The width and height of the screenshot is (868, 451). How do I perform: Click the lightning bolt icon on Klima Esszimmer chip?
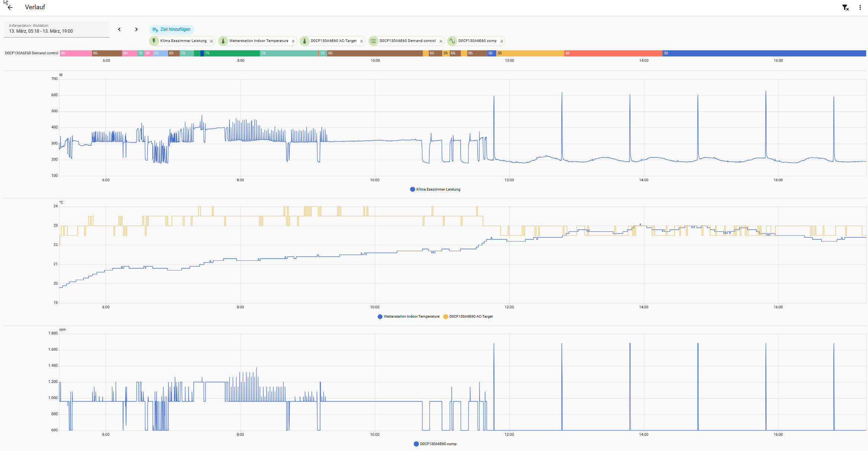click(x=154, y=41)
